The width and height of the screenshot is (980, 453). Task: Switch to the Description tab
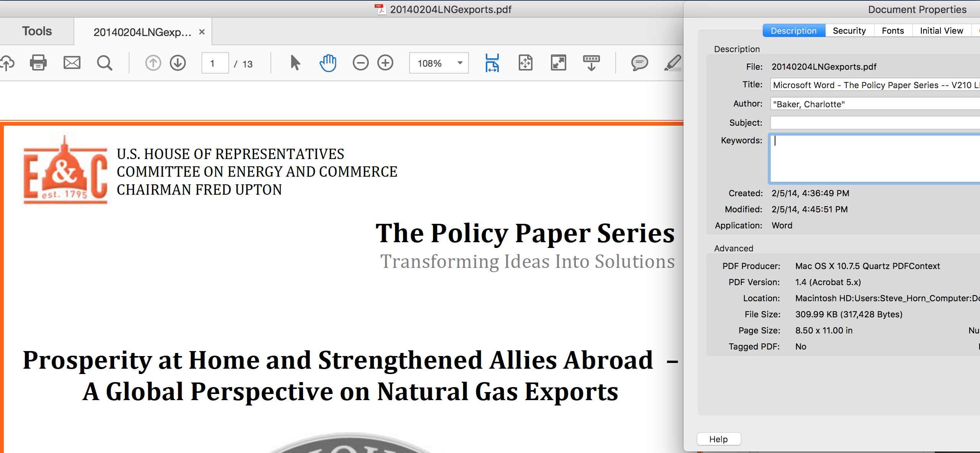click(x=794, y=31)
